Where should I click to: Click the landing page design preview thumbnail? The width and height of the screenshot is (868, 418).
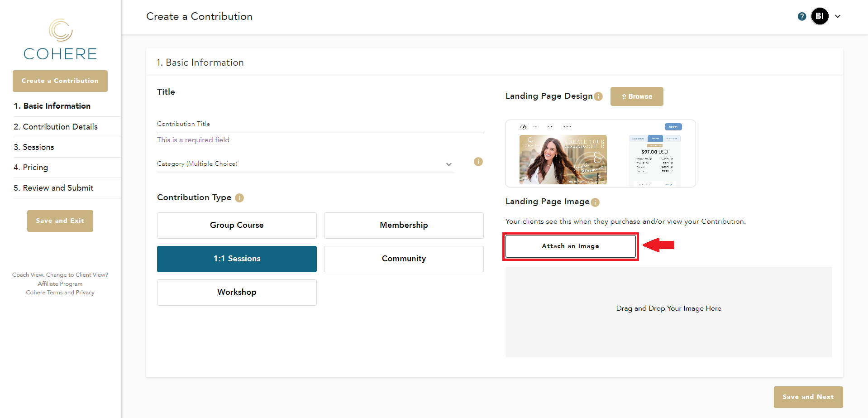pos(600,154)
